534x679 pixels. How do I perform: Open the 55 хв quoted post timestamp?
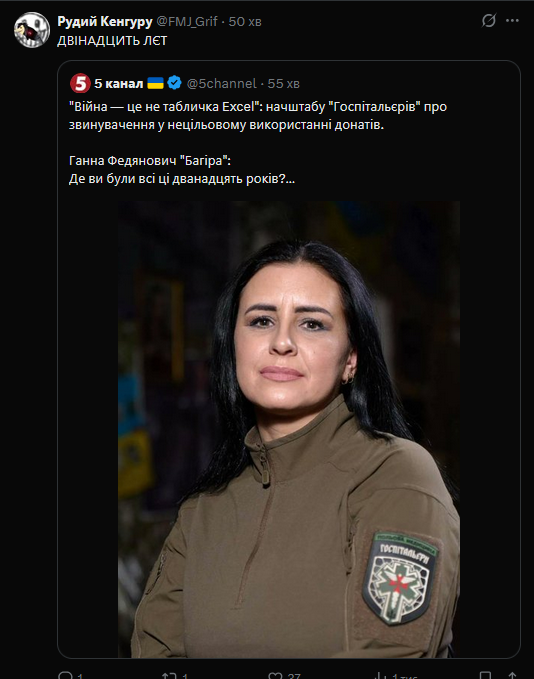click(283, 83)
